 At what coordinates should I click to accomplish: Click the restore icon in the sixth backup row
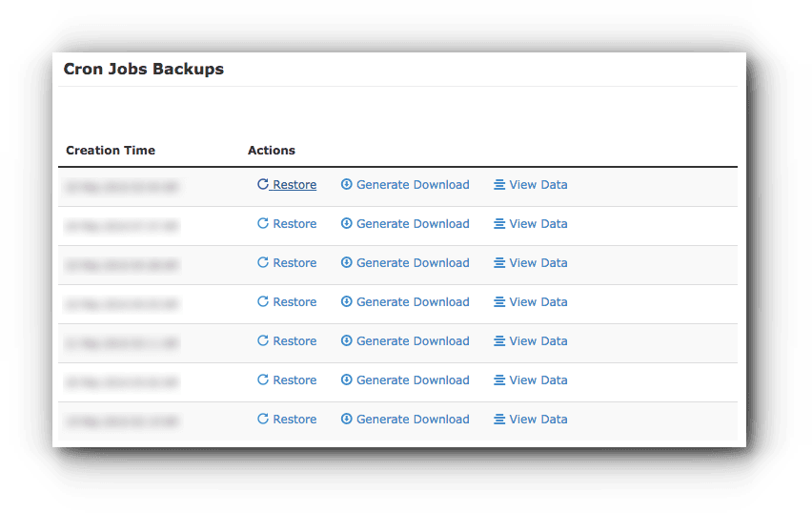pos(263,380)
